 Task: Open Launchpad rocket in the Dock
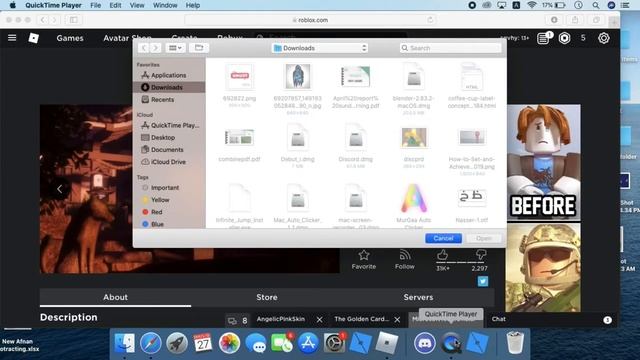(x=177, y=343)
